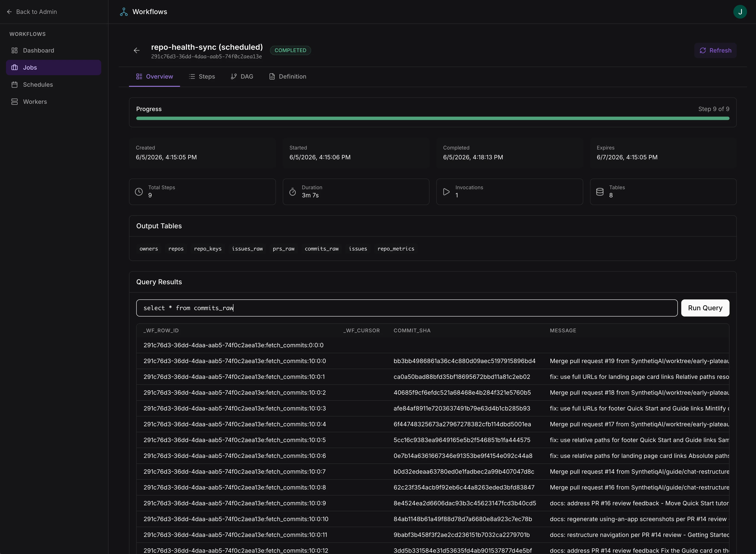This screenshot has height=554, width=756.
Task: Click commit SHA ca0a50bad88bfd35bf18695672bbd11a81c2eb02
Action: click(462, 377)
